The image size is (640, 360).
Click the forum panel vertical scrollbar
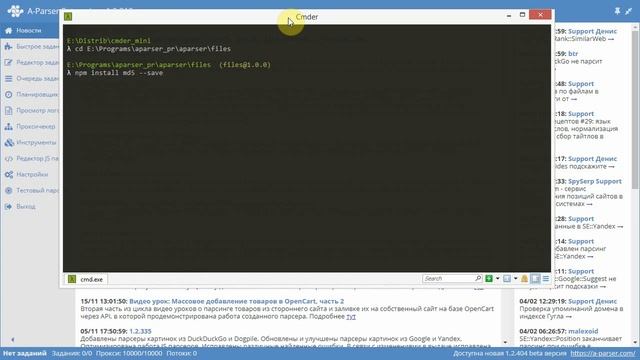(x=636, y=110)
